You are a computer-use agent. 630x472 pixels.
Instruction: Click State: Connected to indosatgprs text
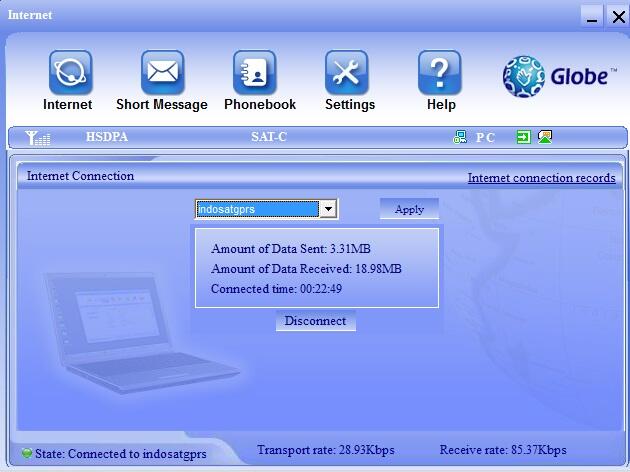(x=121, y=454)
